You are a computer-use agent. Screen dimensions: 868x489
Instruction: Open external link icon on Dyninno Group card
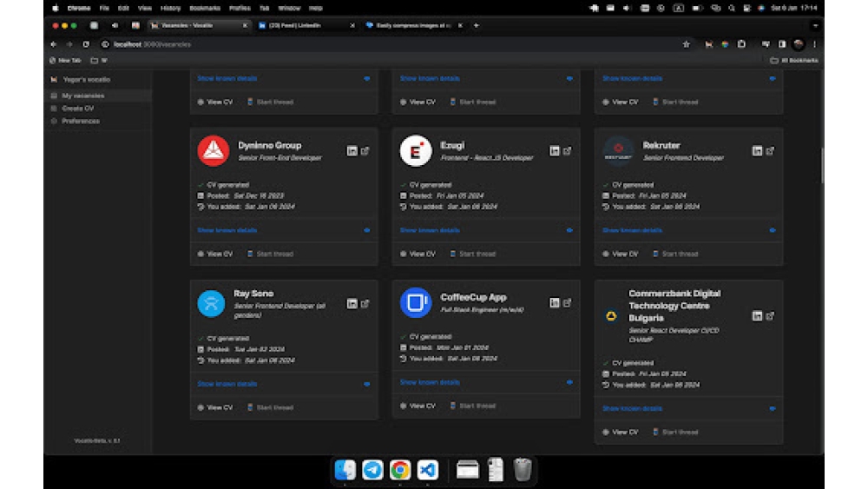point(365,150)
